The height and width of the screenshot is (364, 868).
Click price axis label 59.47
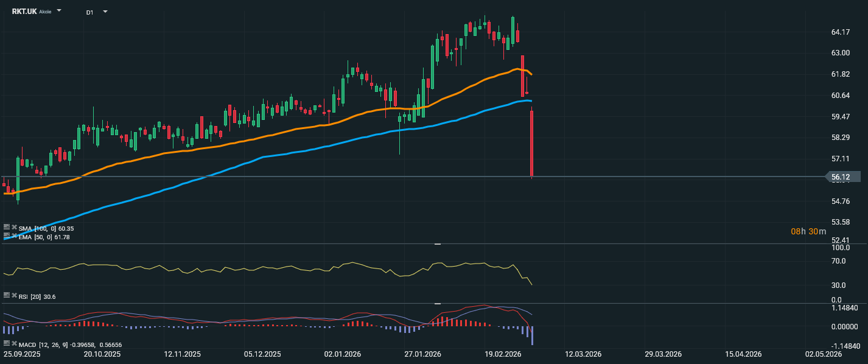pyautogui.click(x=841, y=116)
